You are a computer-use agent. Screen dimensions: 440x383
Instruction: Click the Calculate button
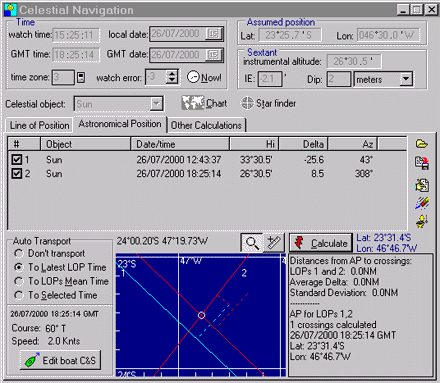pos(321,243)
